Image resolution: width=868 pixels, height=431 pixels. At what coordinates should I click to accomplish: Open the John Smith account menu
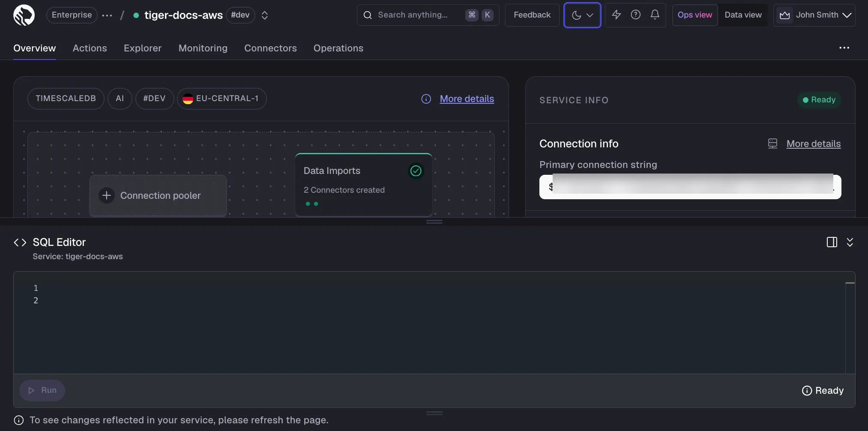point(814,15)
